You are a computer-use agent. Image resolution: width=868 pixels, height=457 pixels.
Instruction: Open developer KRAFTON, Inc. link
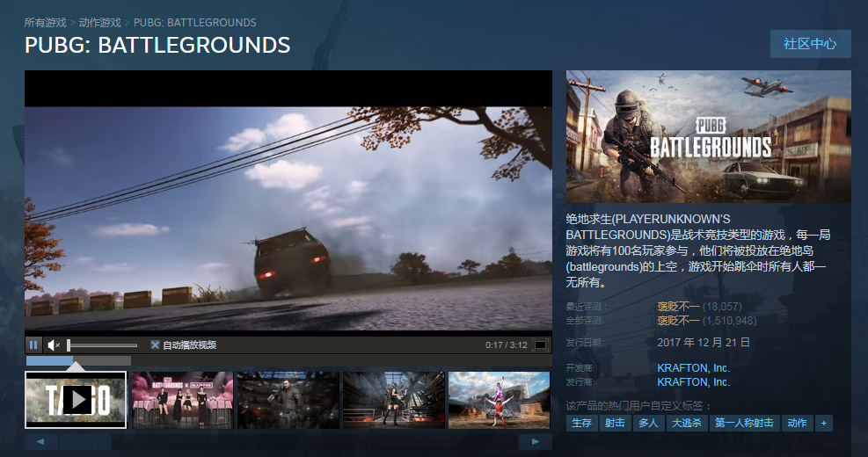pos(693,368)
